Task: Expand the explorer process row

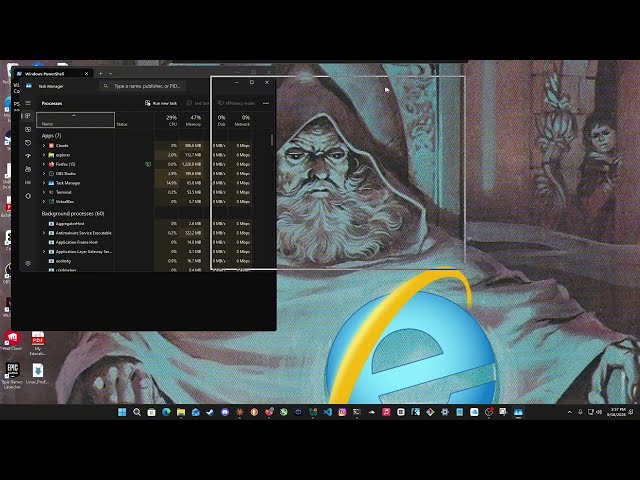Action: pyautogui.click(x=44, y=155)
